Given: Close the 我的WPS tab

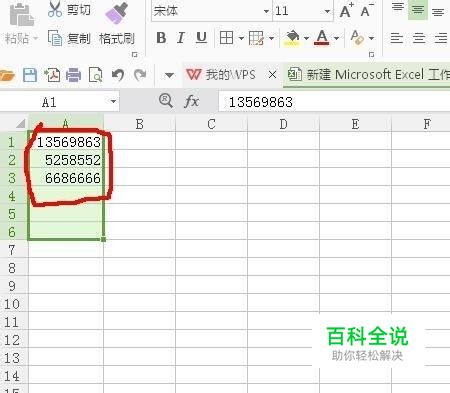Looking at the screenshot, I should 272,75.
